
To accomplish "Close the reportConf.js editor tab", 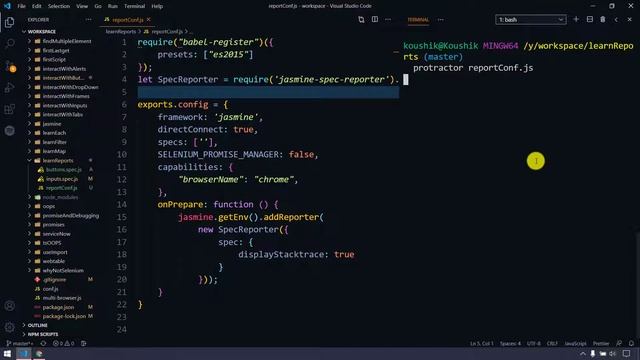I will [x=149, y=19].
